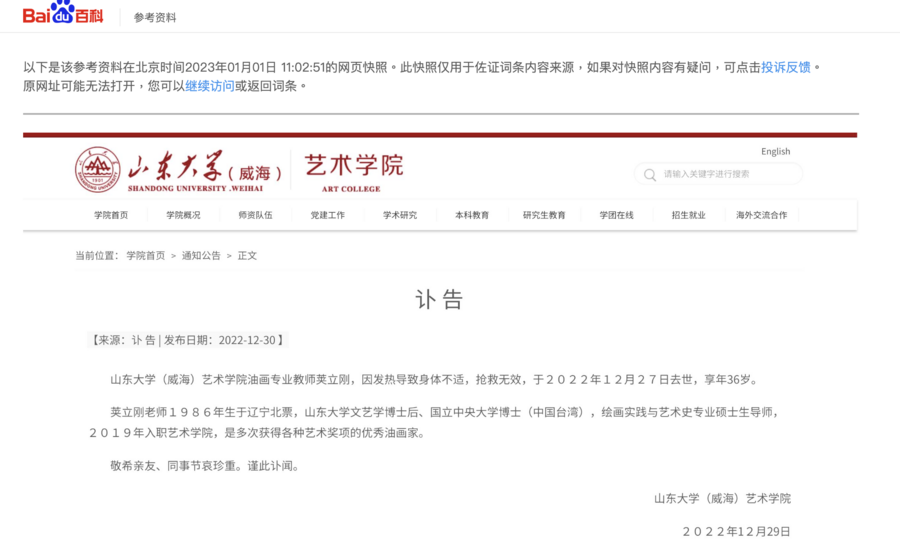900x550 pixels.
Task: Focus the 请输入关键字进行搜索 search field
Action: click(x=725, y=175)
